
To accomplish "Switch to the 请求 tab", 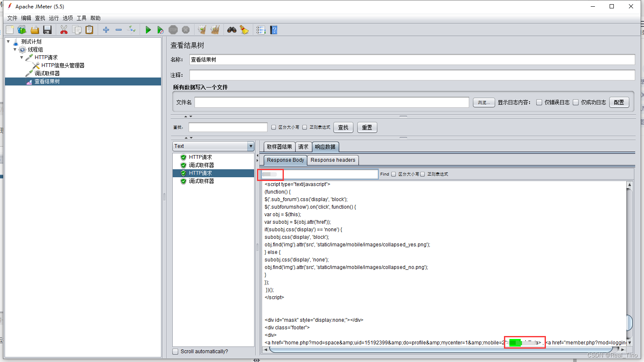I will click(303, 147).
